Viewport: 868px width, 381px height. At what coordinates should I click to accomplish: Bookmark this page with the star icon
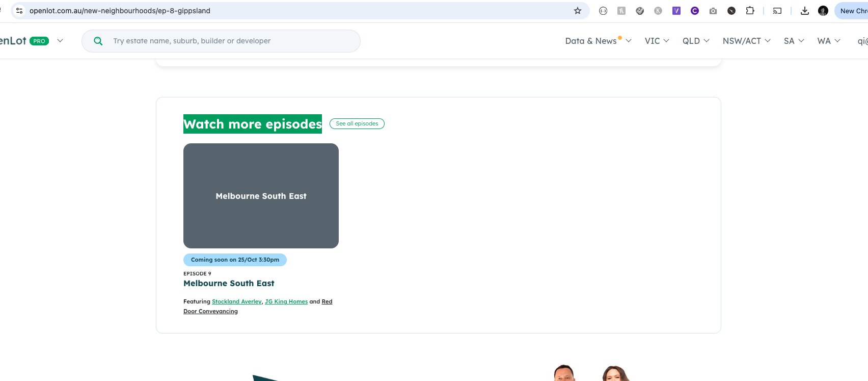[x=578, y=11]
